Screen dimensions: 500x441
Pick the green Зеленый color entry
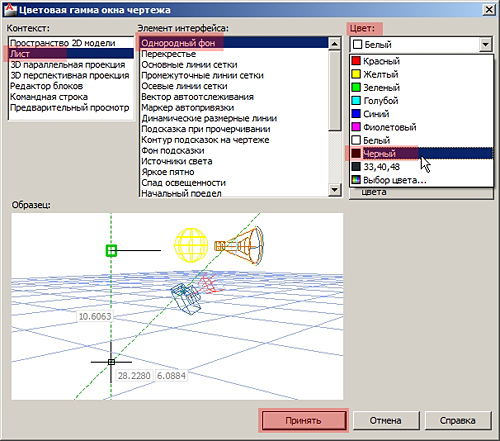(x=421, y=87)
